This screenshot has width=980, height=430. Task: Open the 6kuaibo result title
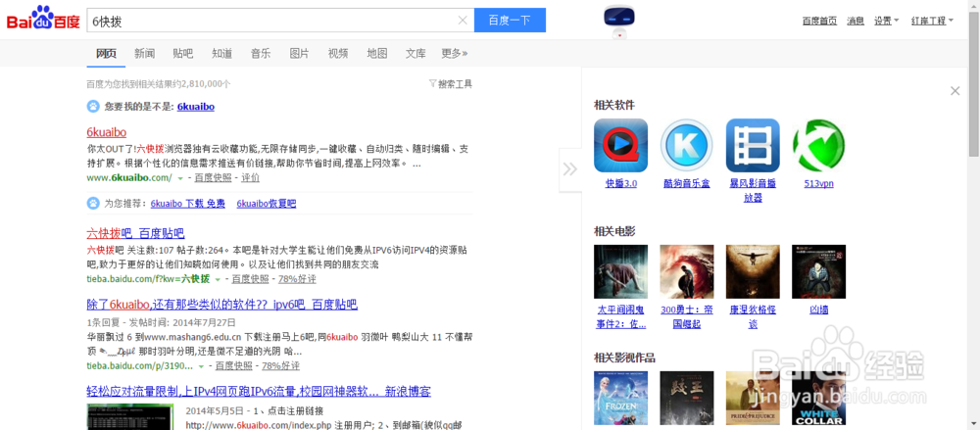(x=106, y=132)
